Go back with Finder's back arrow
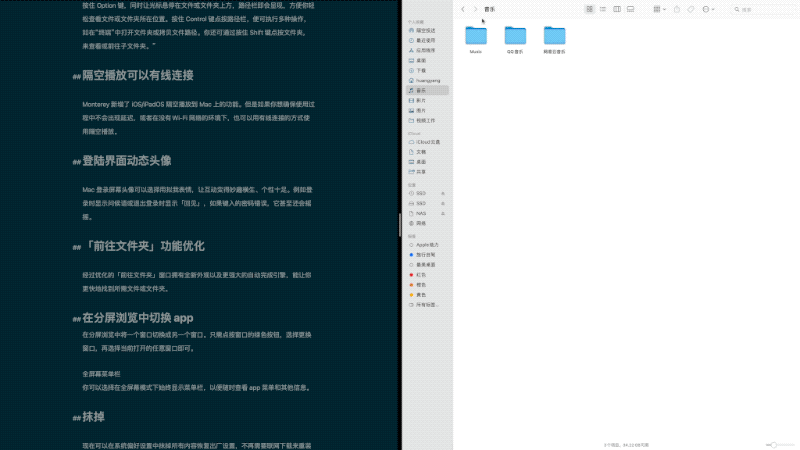The height and width of the screenshot is (450, 800). [x=463, y=9]
